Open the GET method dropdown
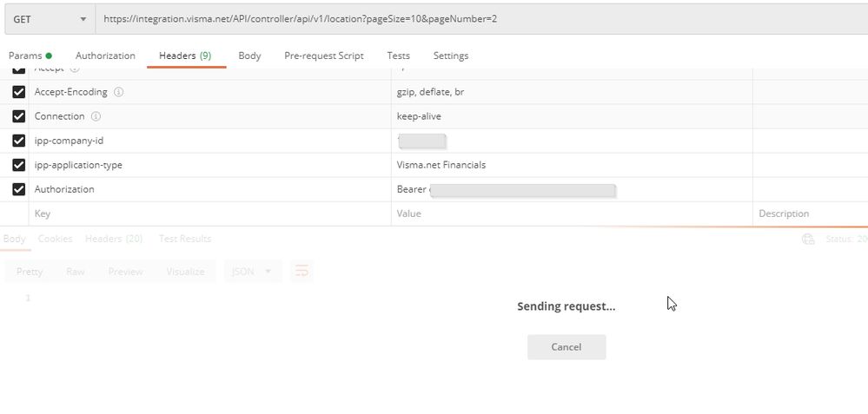Image resolution: width=868 pixels, height=414 pixels. point(50,19)
